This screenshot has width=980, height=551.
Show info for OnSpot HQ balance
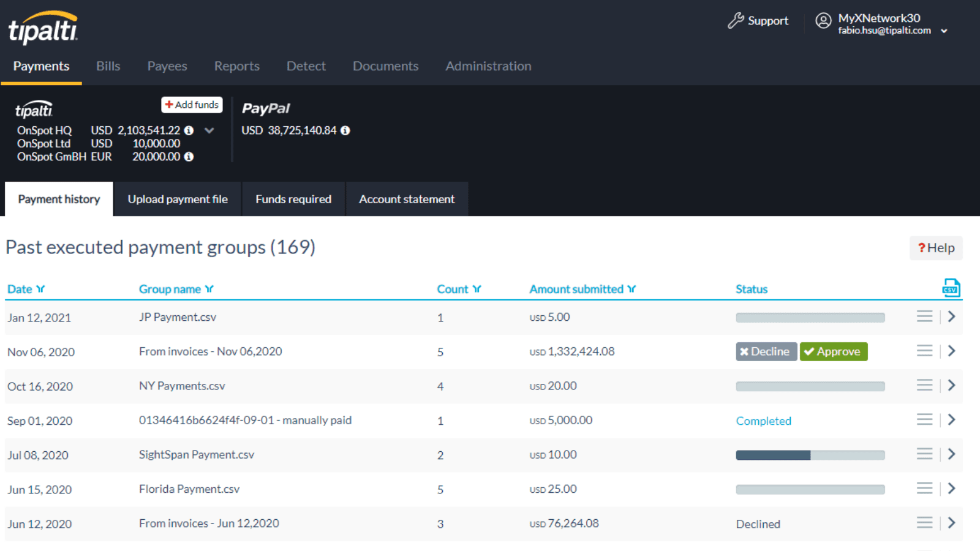click(x=189, y=130)
